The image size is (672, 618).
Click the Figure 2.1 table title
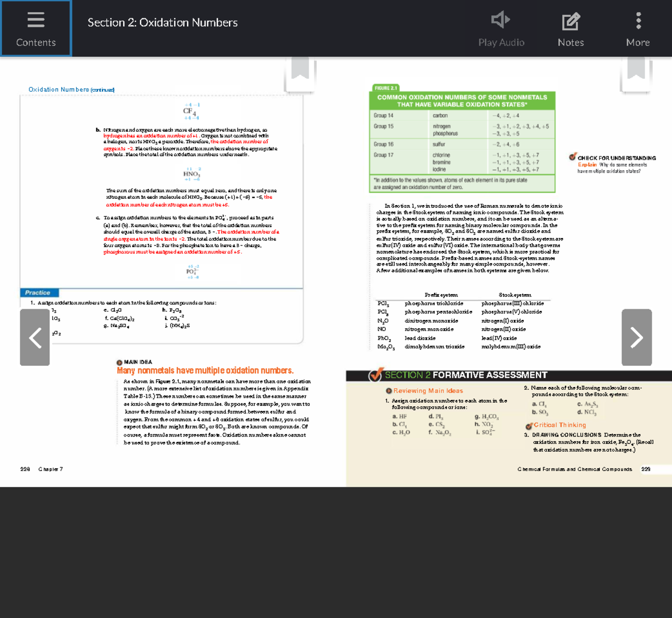(x=462, y=101)
